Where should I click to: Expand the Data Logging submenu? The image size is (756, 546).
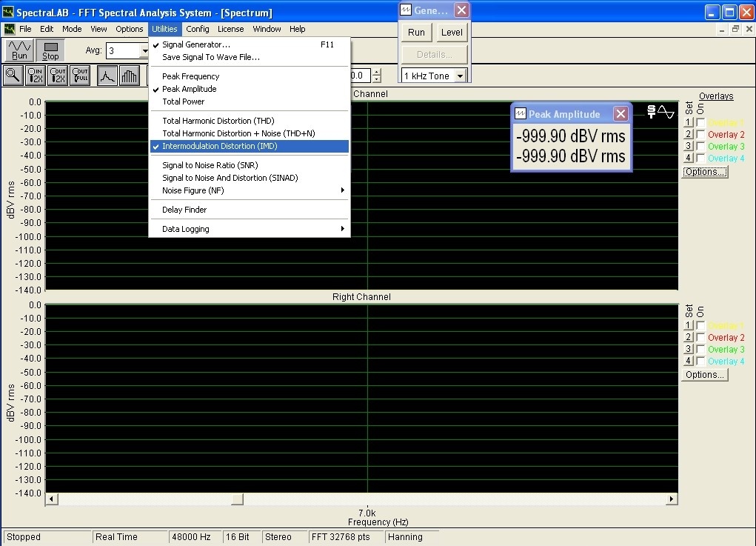pyautogui.click(x=250, y=229)
